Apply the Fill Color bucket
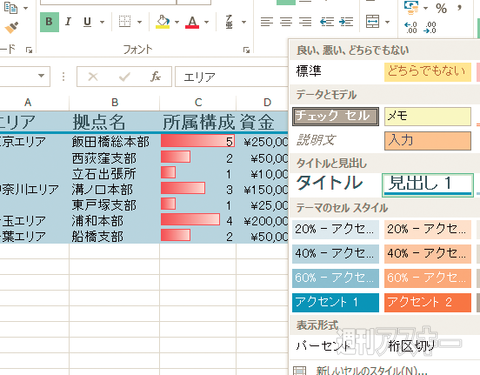The image size is (480, 375). tap(163, 22)
